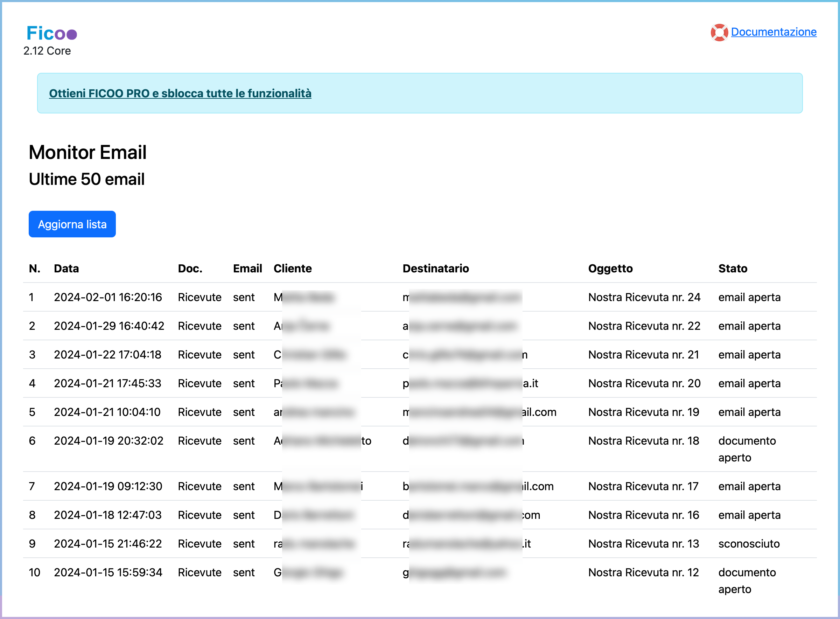
Task: Click the 'Monitor Email' page title
Action: pyautogui.click(x=87, y=152)
